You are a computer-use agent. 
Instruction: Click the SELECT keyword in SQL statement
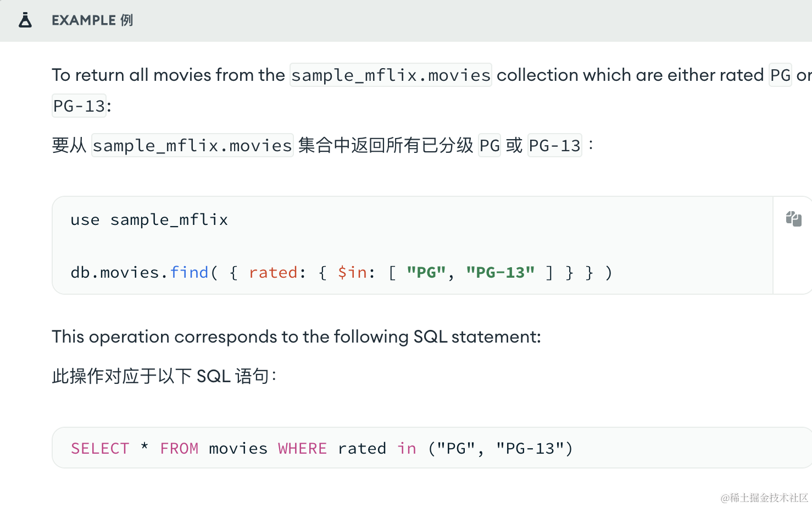click(100, 448)
